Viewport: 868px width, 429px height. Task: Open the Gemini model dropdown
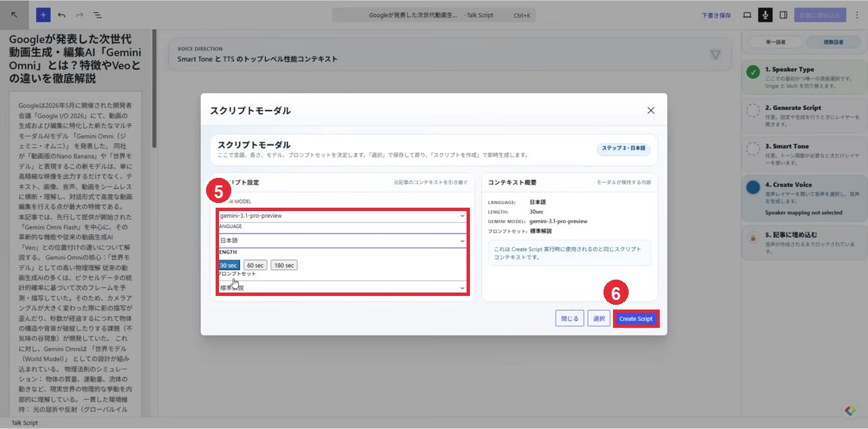pos(342,216)
